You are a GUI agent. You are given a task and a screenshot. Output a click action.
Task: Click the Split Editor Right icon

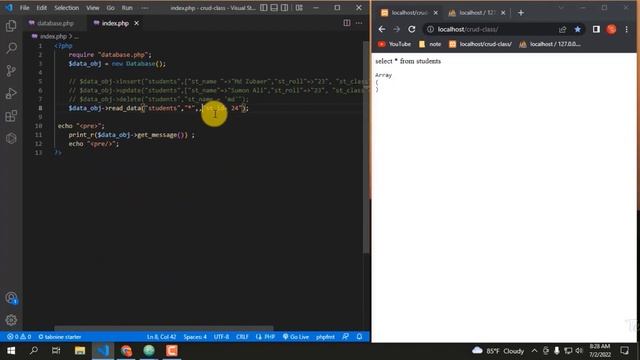[347, 23]
